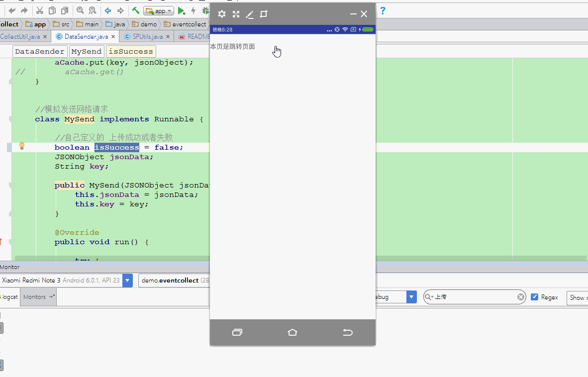Image resolution: width=588 pixels, height=377 pixels.
Task: Click the pencil edit icon in the phone mirror window
Action: tap(249, 14)
